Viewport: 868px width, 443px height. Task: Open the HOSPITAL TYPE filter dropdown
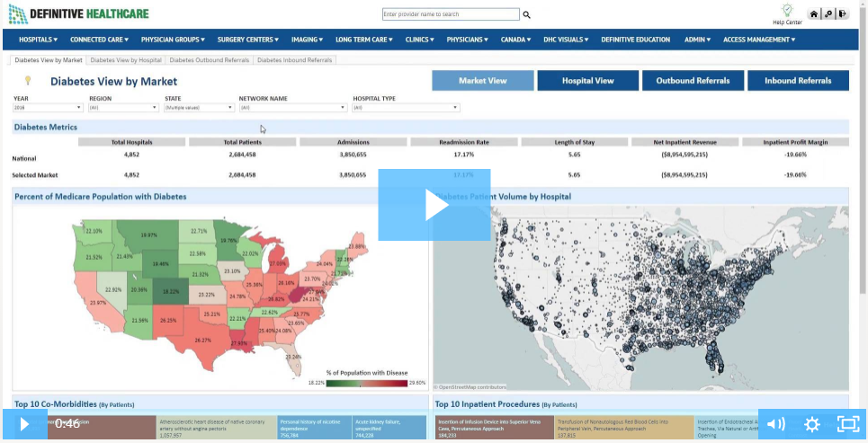(406, 108)
